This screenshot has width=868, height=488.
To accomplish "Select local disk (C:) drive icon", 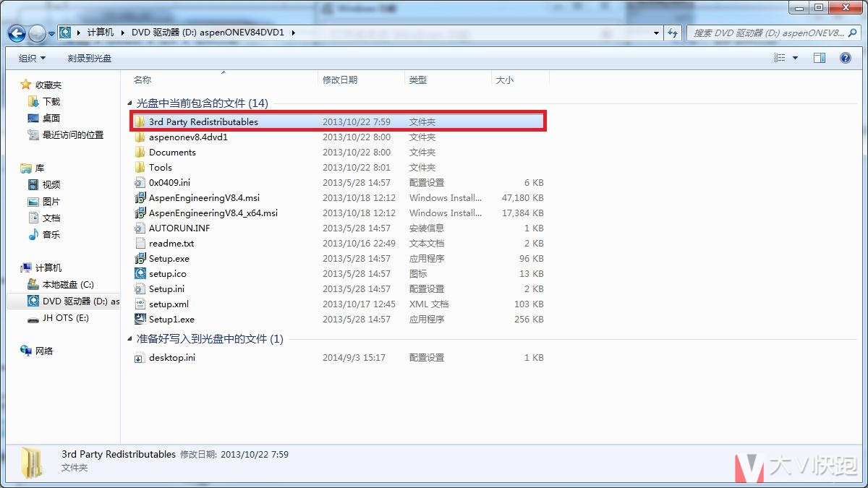I will tap(33, 285).
